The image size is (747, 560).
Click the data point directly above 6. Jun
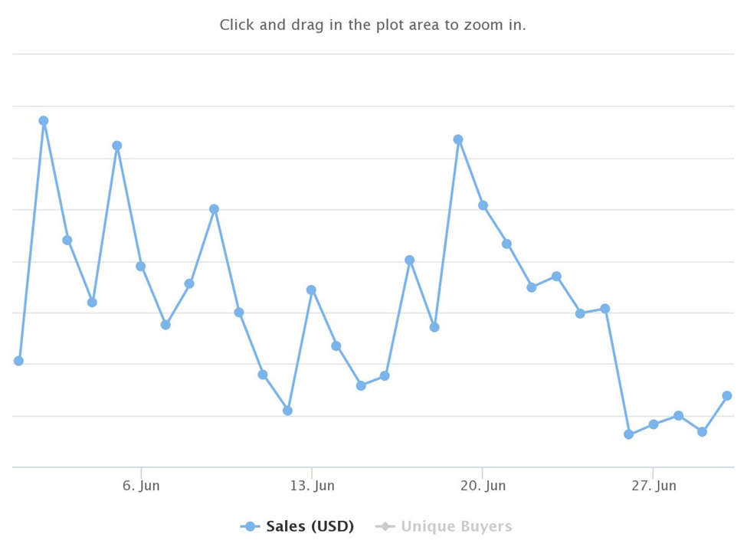[140, 266]
